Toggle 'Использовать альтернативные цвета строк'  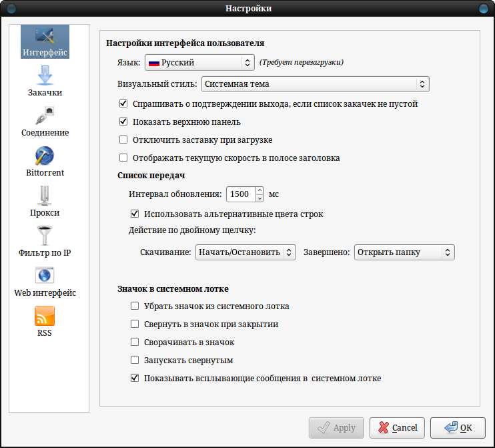coord(135,214)
